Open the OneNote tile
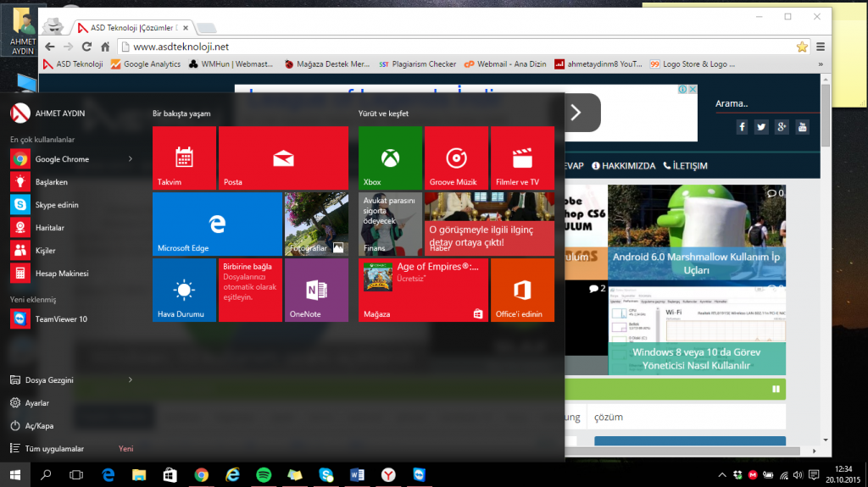 (317, 290)
